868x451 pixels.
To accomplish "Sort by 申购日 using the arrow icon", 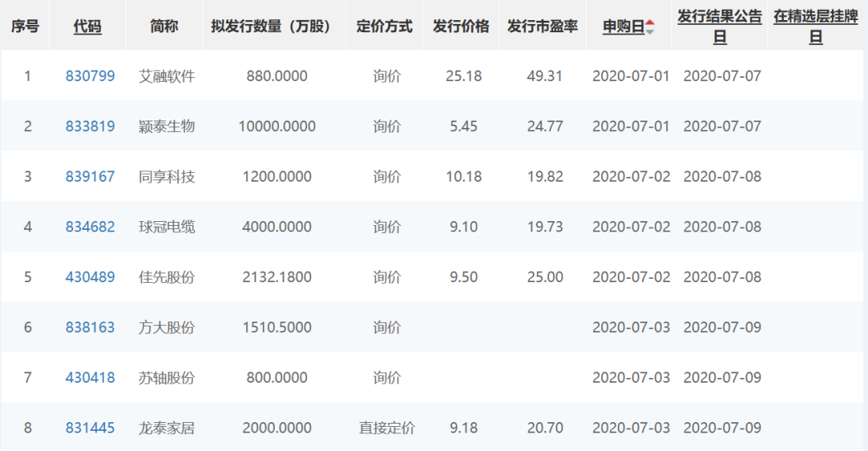I will coord(650,27).
